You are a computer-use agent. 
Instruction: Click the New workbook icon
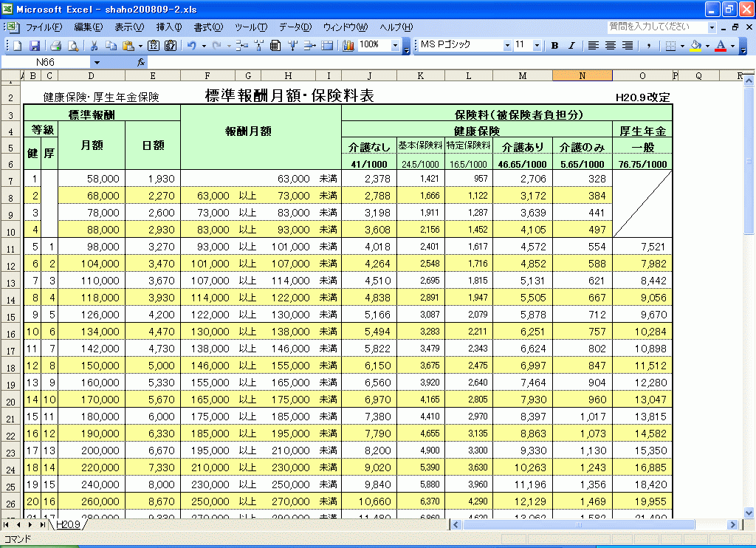coord(18,46)
